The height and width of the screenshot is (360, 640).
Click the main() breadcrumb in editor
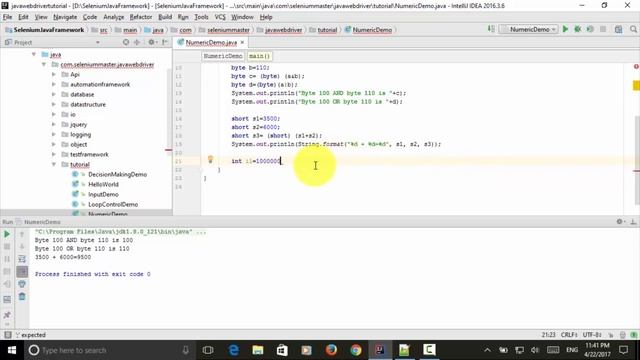coord(259,56)
